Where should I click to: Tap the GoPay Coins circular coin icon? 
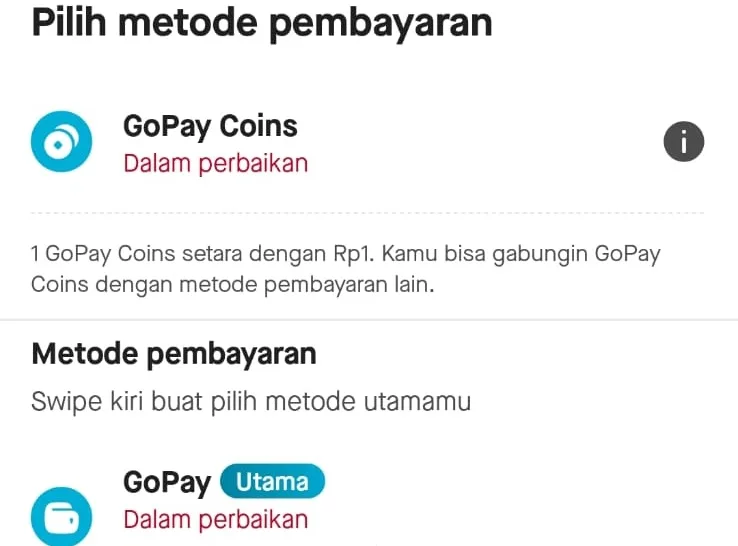click(61, 142)
